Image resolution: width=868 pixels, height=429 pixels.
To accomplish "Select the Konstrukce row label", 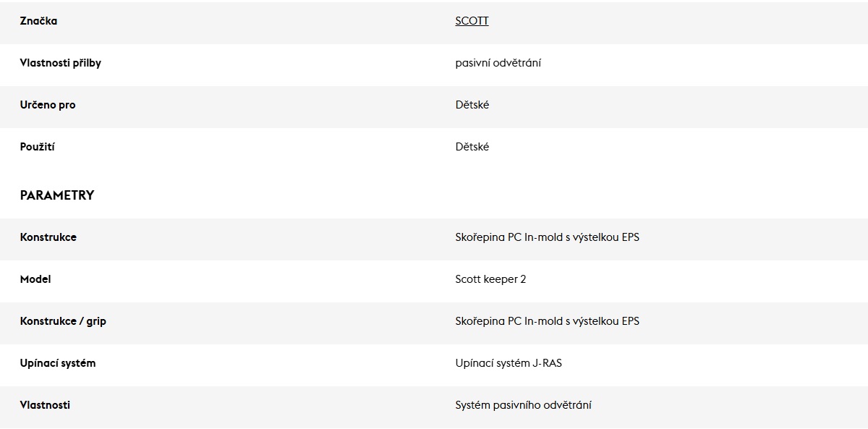I will pyautogui.click(x=48, y=237).
